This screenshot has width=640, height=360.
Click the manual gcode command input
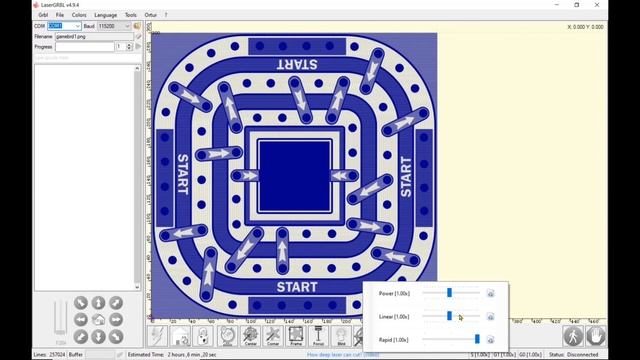[x=87, y=58]
